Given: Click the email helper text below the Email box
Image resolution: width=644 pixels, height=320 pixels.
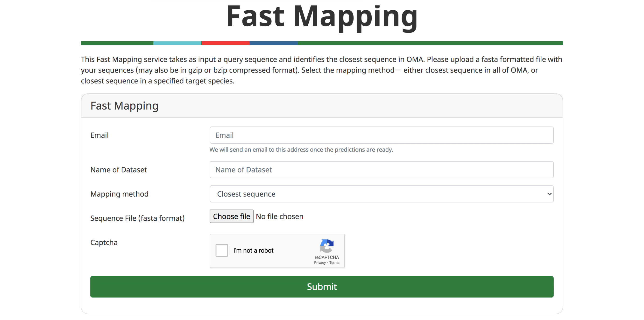Looking at the screenshot, I should 301,149.
